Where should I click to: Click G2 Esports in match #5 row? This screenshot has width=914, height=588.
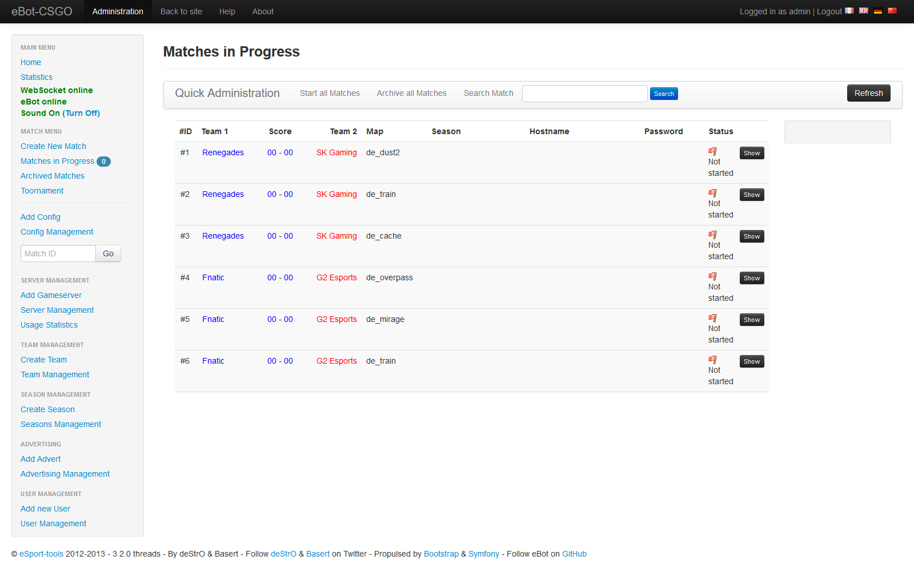pos(336,319)
